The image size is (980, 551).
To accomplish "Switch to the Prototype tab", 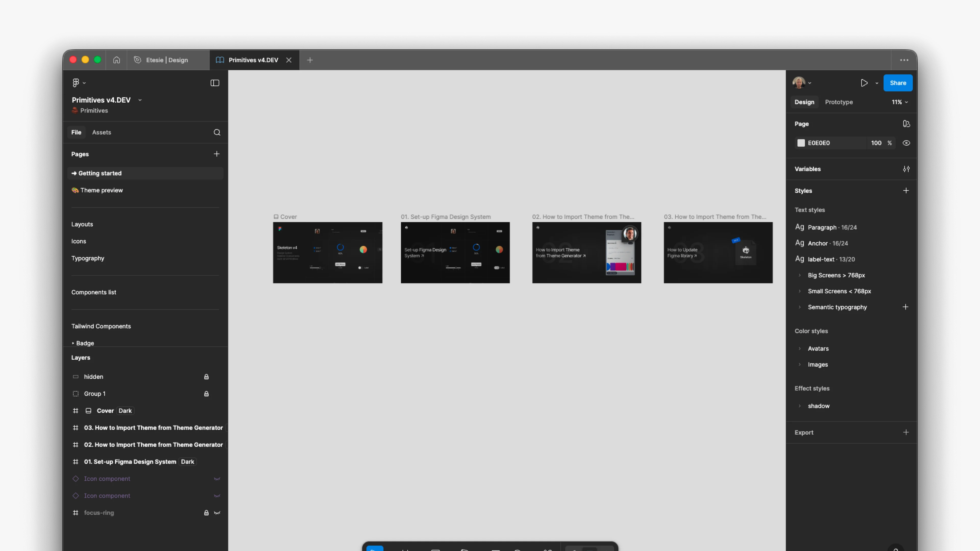I will [x=839, y=102].
